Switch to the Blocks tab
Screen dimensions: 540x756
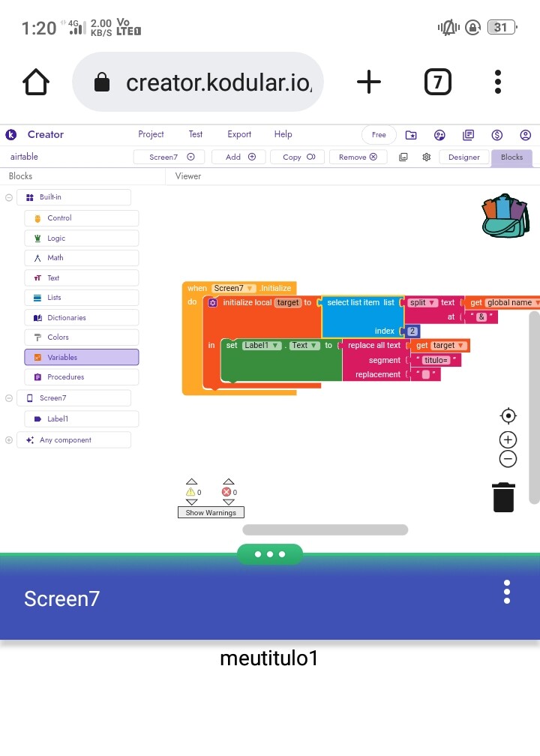[511, 157]
